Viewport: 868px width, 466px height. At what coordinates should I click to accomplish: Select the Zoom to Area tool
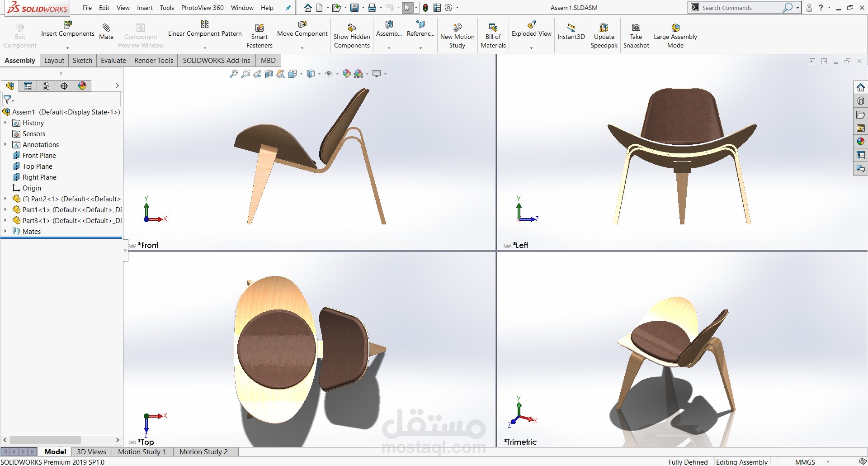(x=245, y=74)
